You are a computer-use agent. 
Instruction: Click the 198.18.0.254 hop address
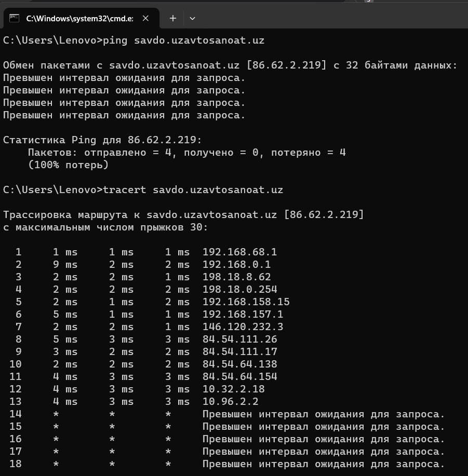click(239, 290)
